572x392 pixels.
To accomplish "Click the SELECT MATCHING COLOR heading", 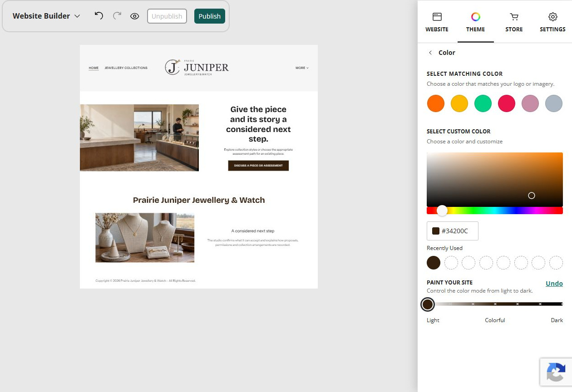I will [x=465, y=73].
